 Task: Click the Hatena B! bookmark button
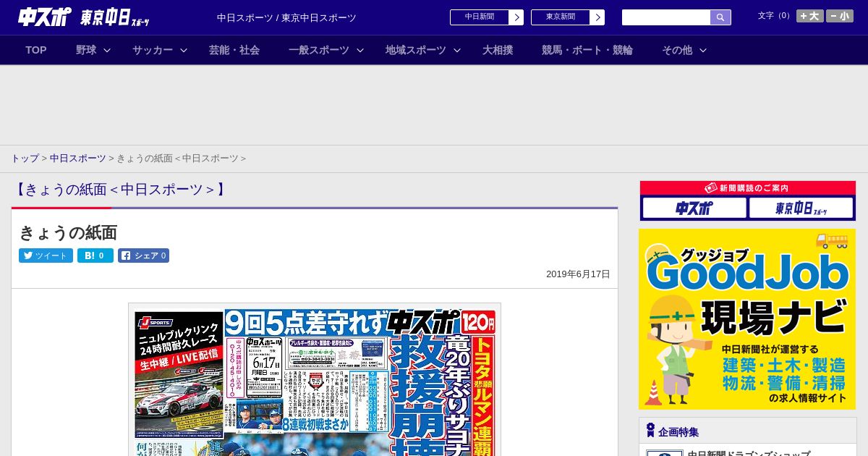tap(95, 256)
